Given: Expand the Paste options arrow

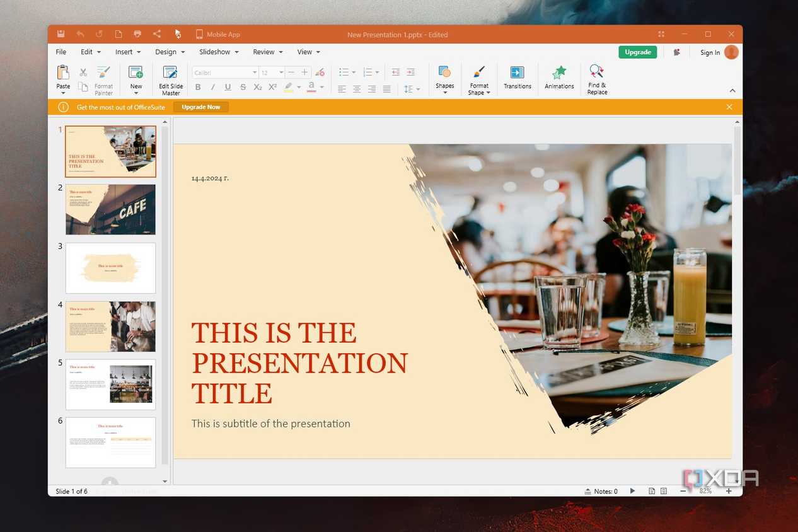Looking at the screenshot, I should (63, 93).
